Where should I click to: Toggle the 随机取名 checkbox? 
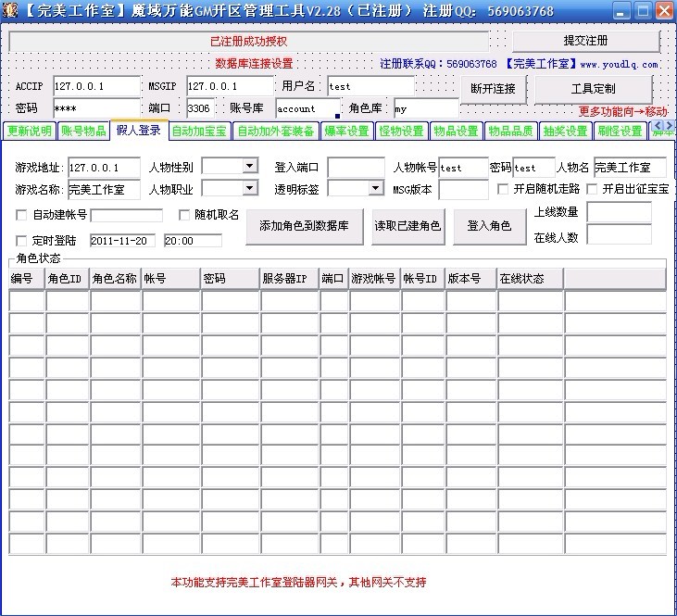(x=184, y=216)
